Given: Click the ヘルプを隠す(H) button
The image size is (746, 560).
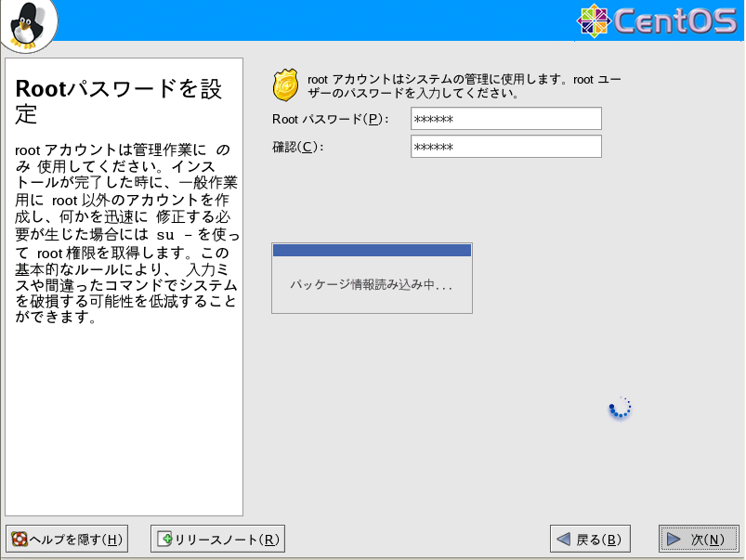Looking at the screenshot, I should (67, 539).
